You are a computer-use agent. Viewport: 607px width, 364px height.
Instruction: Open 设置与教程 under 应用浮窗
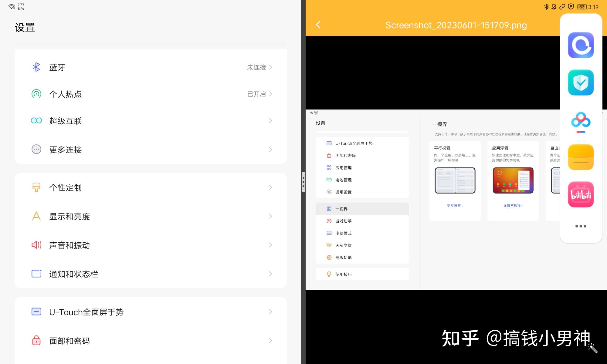513,205
